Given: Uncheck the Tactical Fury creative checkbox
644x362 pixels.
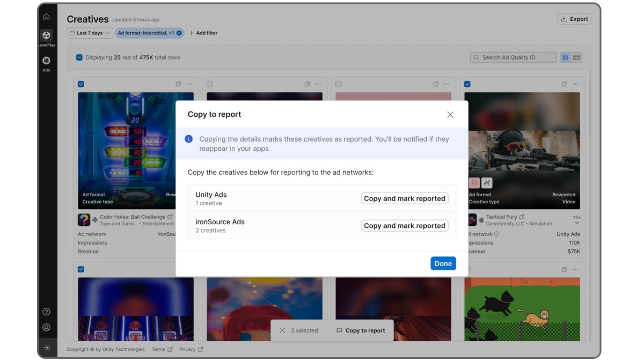Looking at the screenshot, I should pos(467,84).
